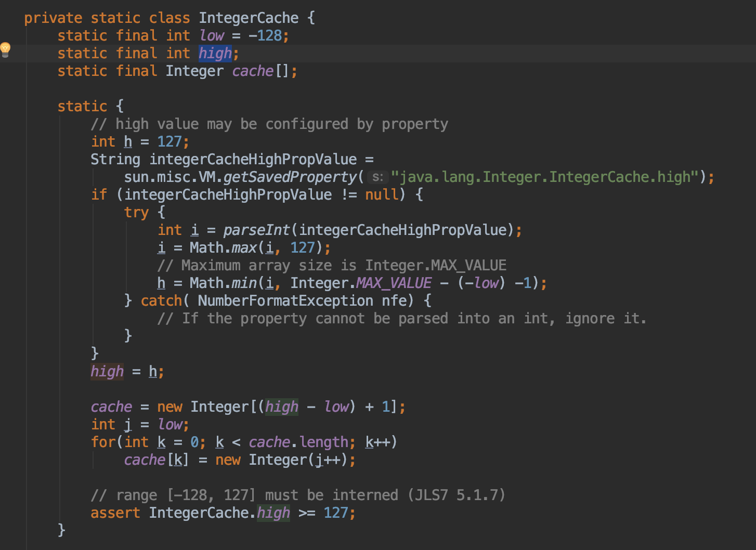Click variable 'j' in 'int j = low'
The height and width of the screenshot is (550, 756).
click(x=128, y=425)
